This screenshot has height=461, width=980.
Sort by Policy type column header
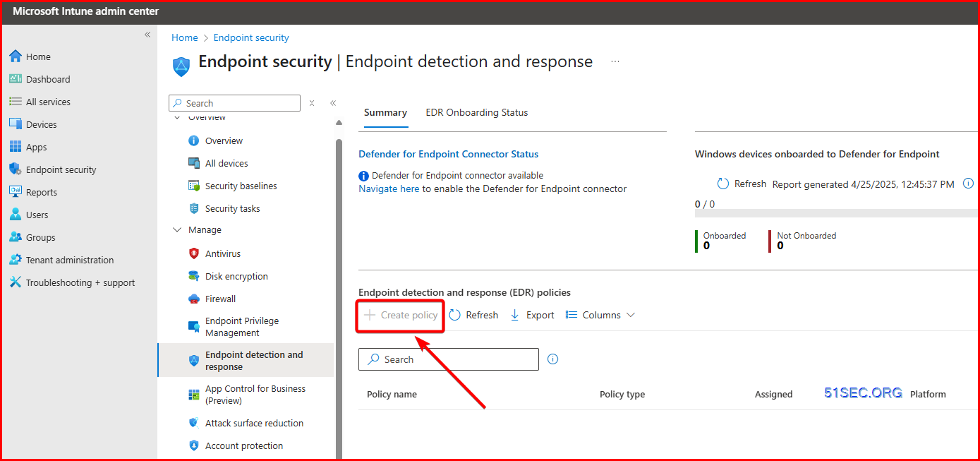coord(622,394)
